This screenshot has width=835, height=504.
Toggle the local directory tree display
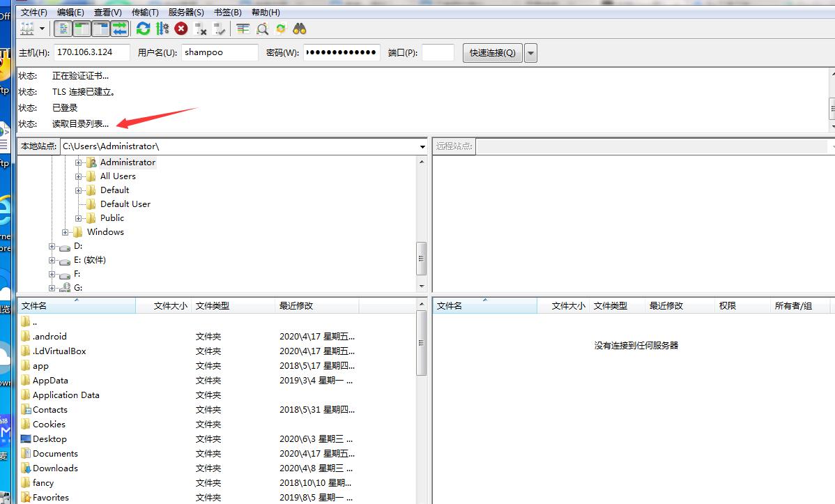[82, 29]
